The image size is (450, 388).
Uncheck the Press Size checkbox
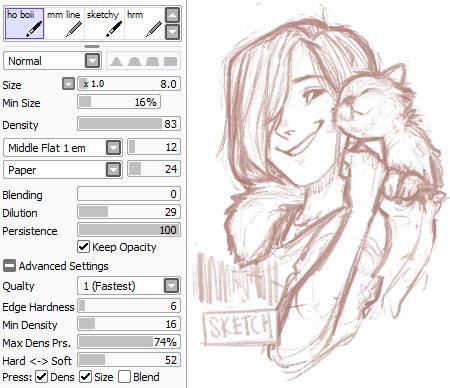(x=86, y=377)
